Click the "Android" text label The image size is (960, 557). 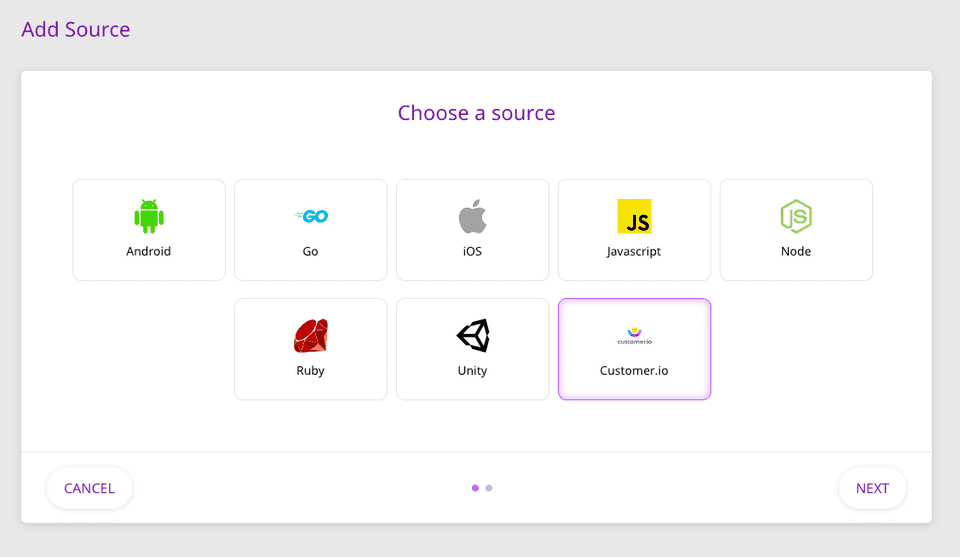(149, 252)
